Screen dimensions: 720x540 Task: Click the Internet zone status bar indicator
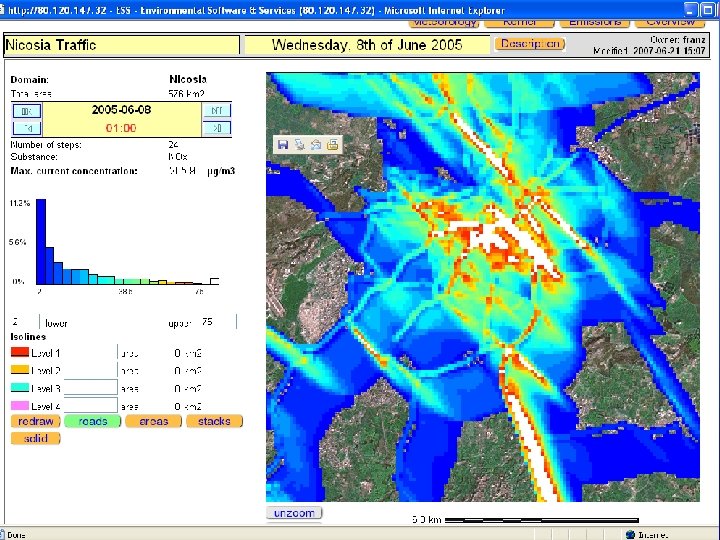[647, 534]
